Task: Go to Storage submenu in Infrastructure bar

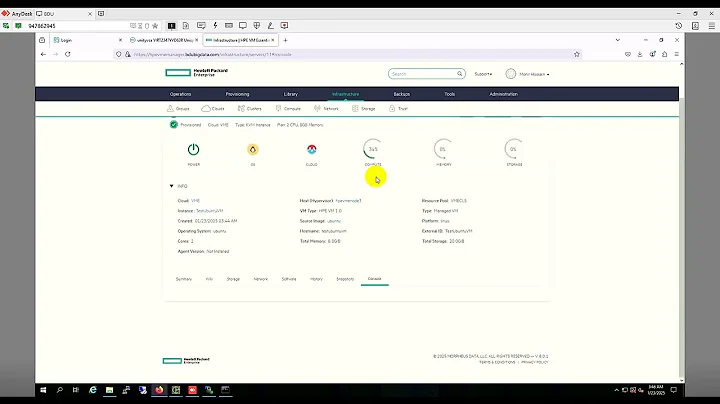Action: click(364, 109)
